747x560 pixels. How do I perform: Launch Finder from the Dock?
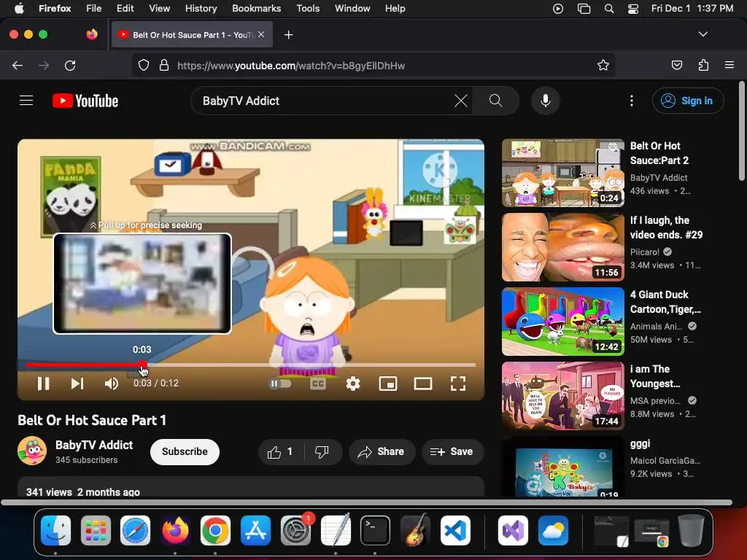click(55, 530)
